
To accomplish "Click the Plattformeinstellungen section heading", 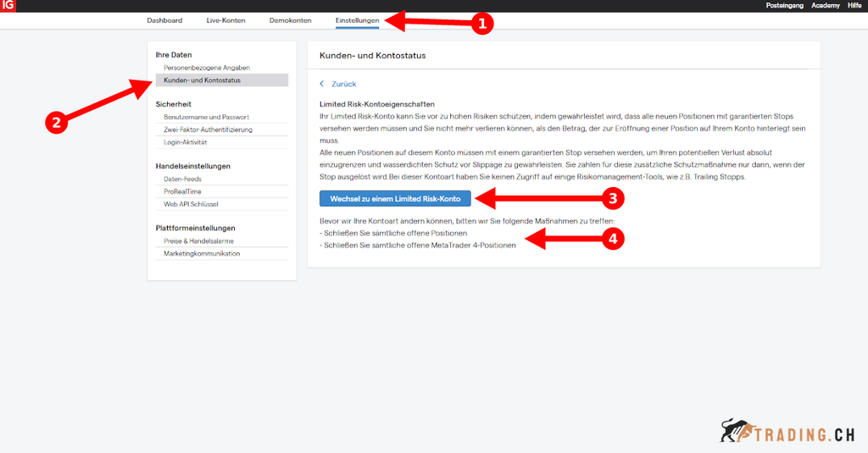I will 196,228.
